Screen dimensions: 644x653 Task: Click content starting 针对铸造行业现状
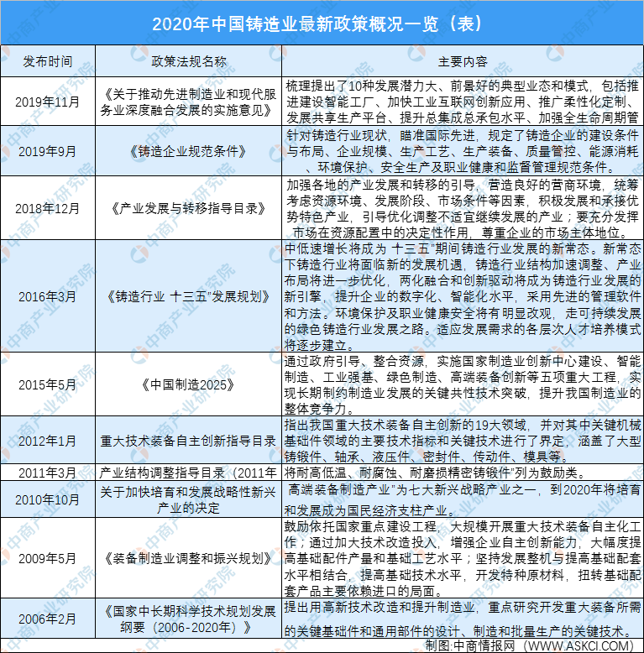(x=463, y=151)
